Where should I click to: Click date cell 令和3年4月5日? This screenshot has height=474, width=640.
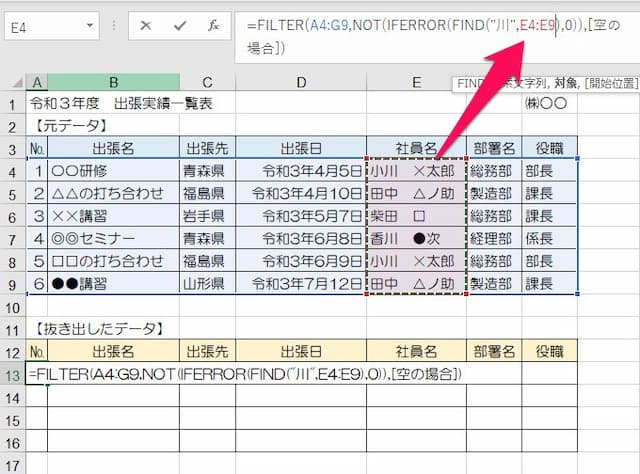(x=301, y=171)
